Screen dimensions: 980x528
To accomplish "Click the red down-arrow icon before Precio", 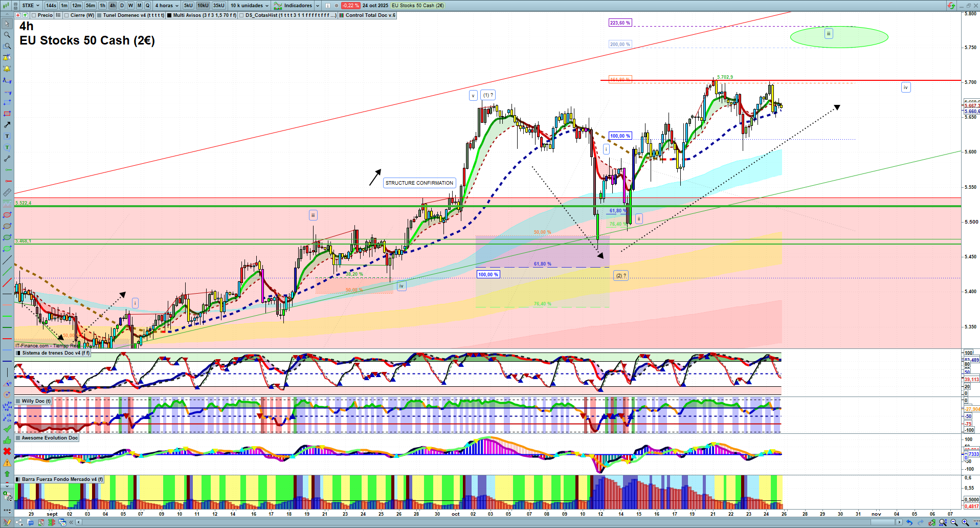I will 18,15.
